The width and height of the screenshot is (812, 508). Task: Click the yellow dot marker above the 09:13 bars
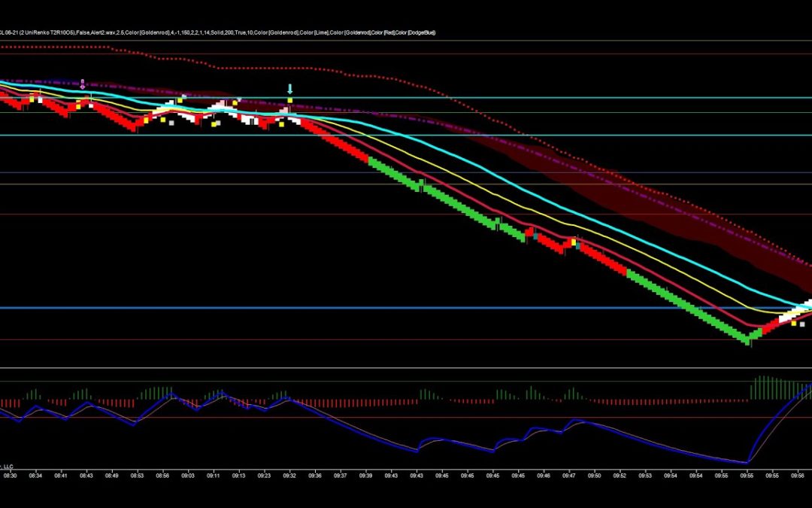tap(234, 103)
